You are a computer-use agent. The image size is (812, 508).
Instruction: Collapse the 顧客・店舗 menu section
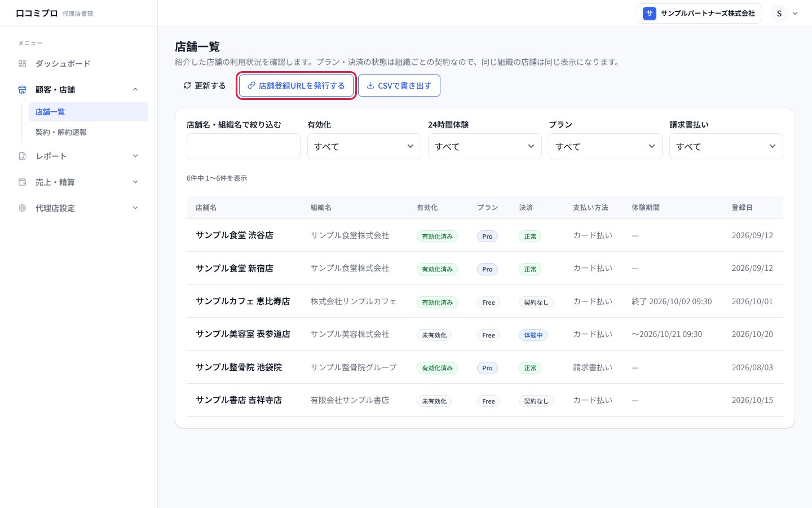(135, 90)
